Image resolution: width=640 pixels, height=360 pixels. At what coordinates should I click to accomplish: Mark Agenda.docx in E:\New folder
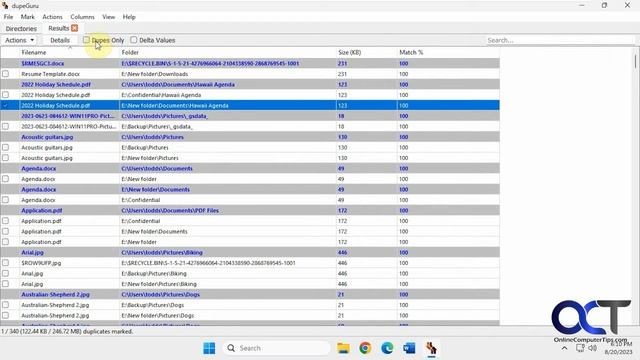5,179
